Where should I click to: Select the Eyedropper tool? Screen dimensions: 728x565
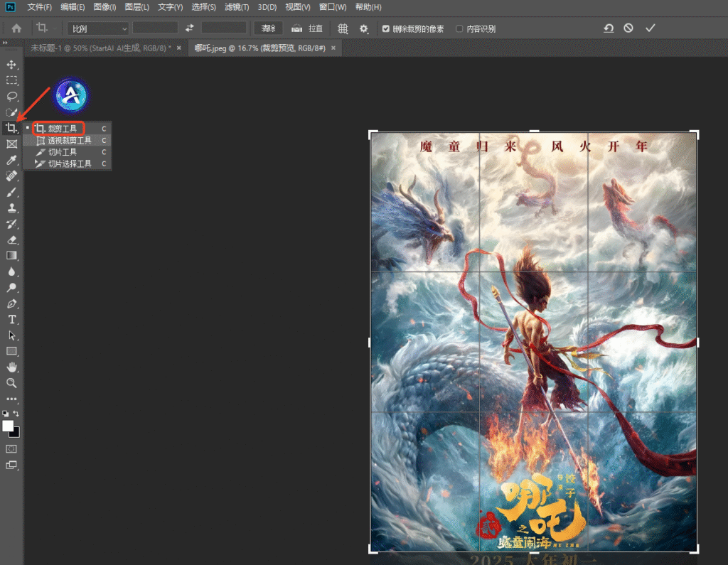click(11, 160)
